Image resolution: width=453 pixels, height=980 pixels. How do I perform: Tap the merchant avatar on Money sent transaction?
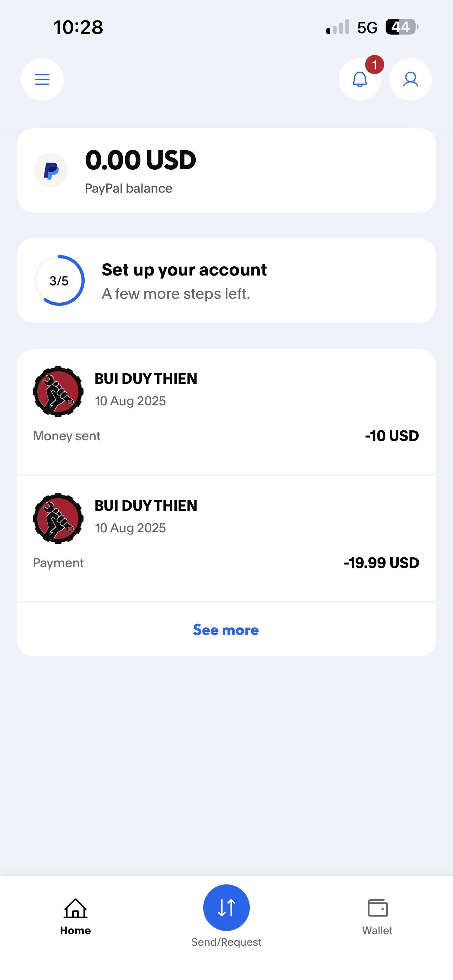click(x=58, y=392)
